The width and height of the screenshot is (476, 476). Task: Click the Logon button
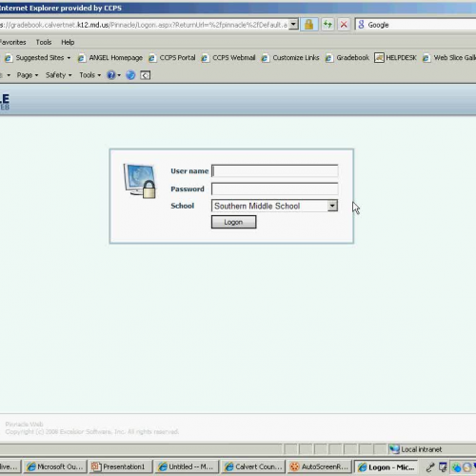(x=234, y=222)
